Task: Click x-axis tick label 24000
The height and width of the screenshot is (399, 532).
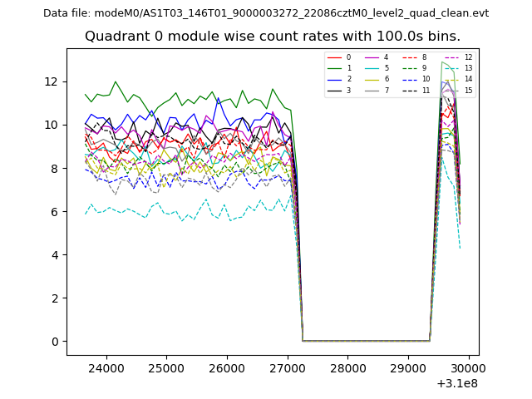Action: (106, 367)
